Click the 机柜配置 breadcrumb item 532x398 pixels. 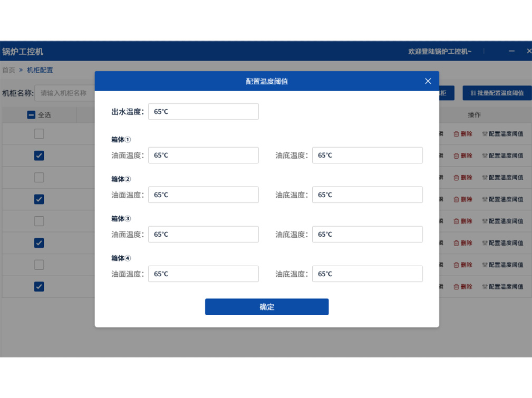coord(40,70)
